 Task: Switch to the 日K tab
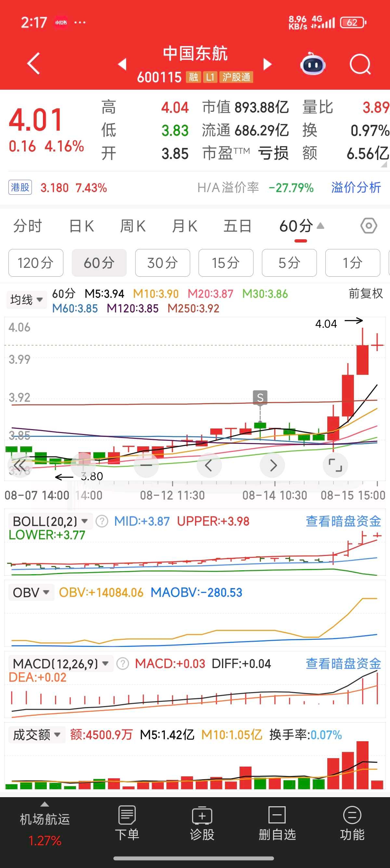coord(82,226)
